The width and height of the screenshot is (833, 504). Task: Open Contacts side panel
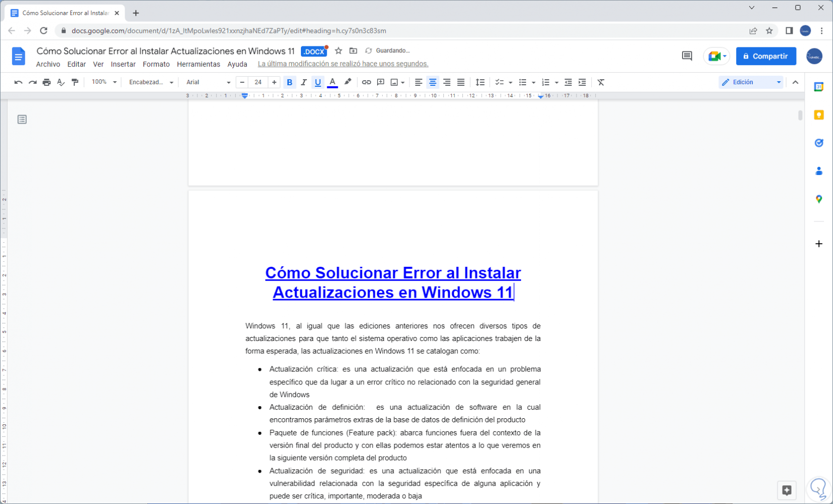pos(819,171)
